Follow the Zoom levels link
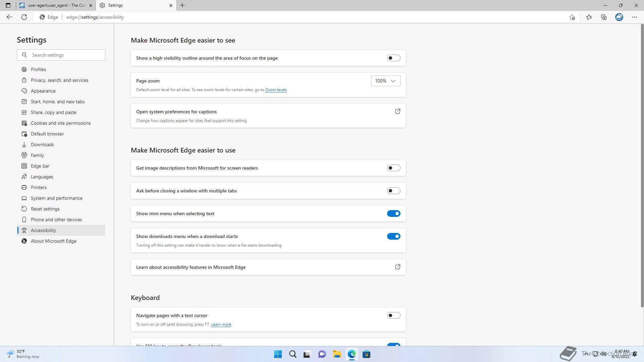 [276, 90]
